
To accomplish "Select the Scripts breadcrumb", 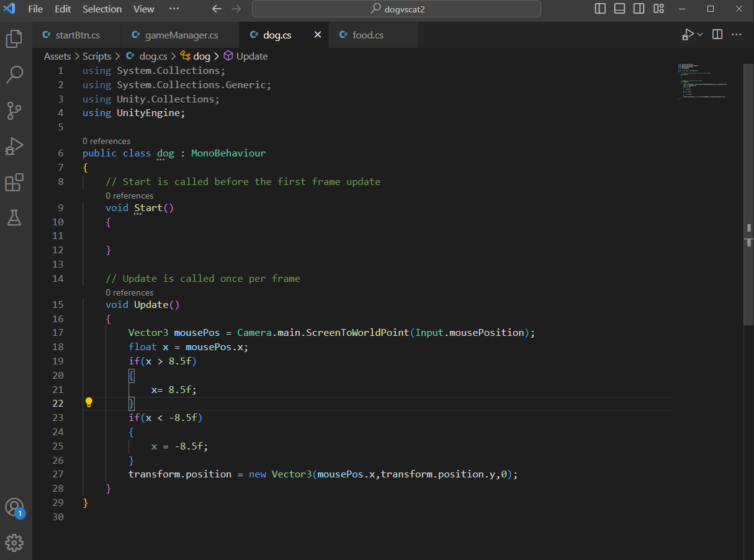I will [x=97, y=56].
